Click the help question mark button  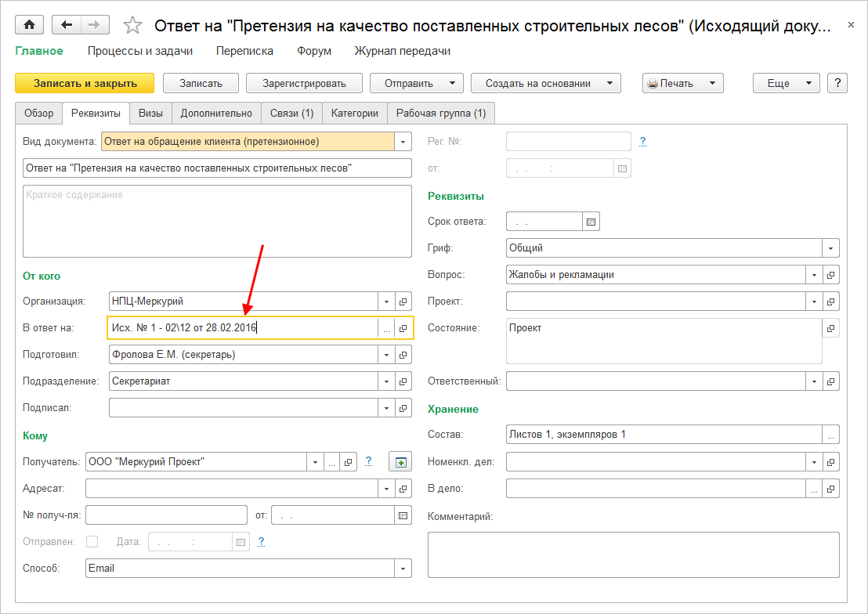(x=837, y=83)
